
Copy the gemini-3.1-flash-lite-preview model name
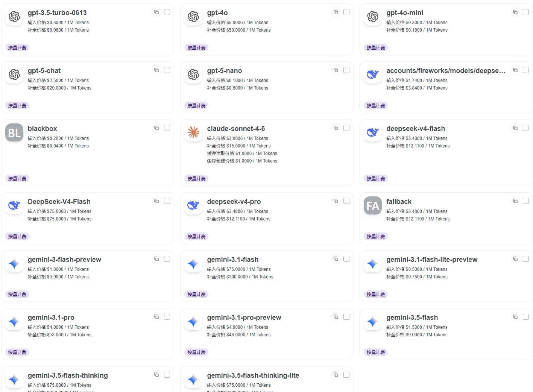pyautogui.click(x=515, y=259)
